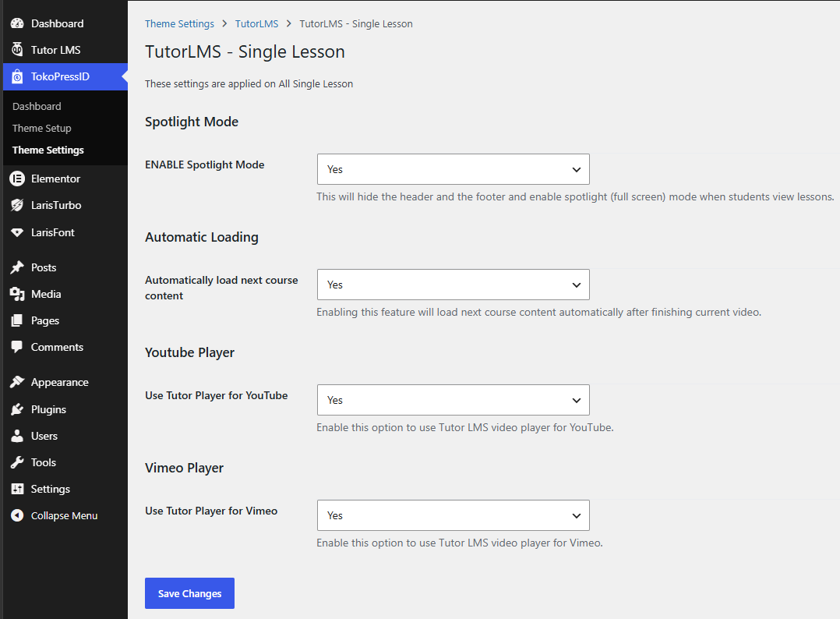Open the Pages menu
This screenshot has height=619, width=840.
45,320
